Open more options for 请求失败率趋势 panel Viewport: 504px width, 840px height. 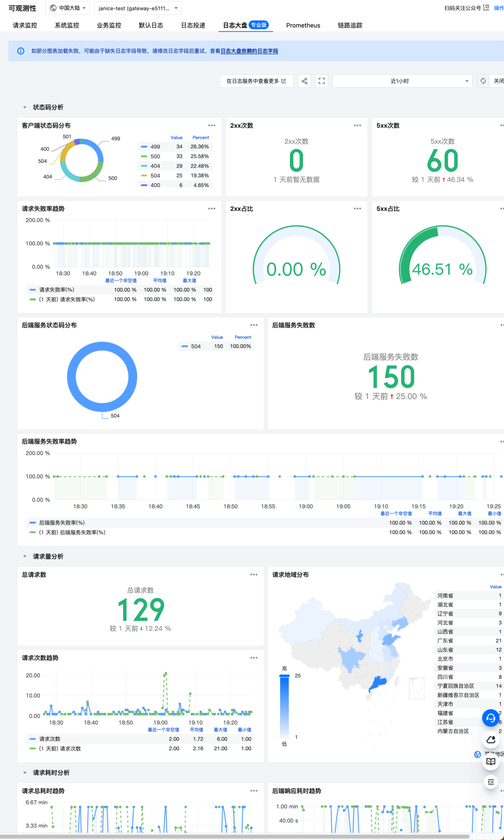[x=212, y=209]
